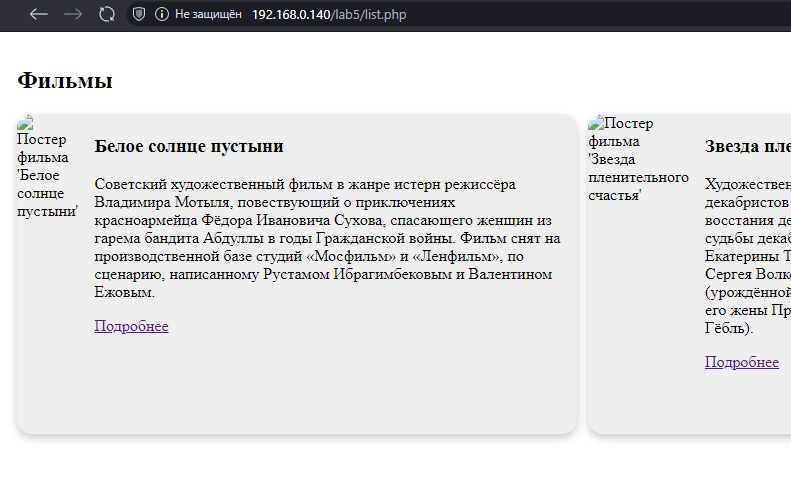The height and width of the screenshot is (477, 791).
Task: Click the 'Фильмы' page heading
Action: [x=65, y=81]
